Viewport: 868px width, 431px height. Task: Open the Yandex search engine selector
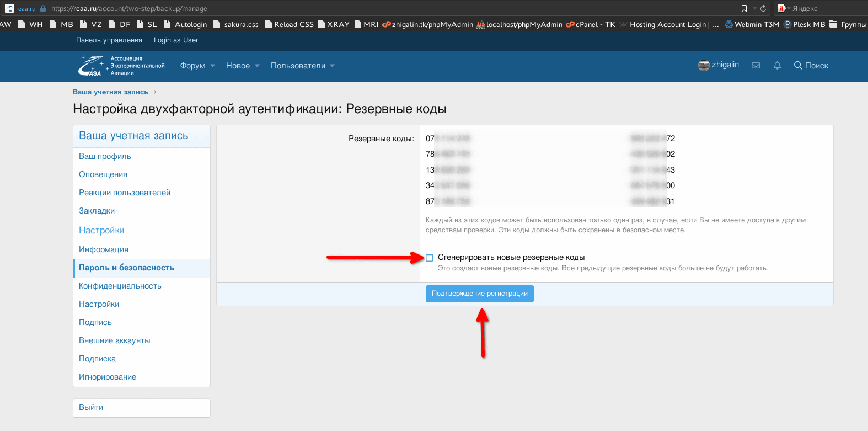pyautogui.click(x=784, y=8)
